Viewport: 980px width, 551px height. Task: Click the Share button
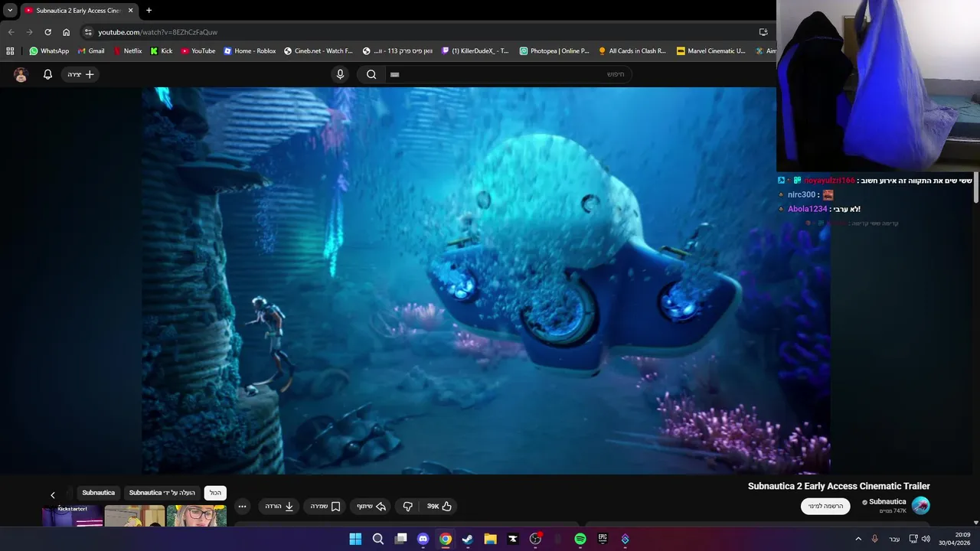coord(371,506)
